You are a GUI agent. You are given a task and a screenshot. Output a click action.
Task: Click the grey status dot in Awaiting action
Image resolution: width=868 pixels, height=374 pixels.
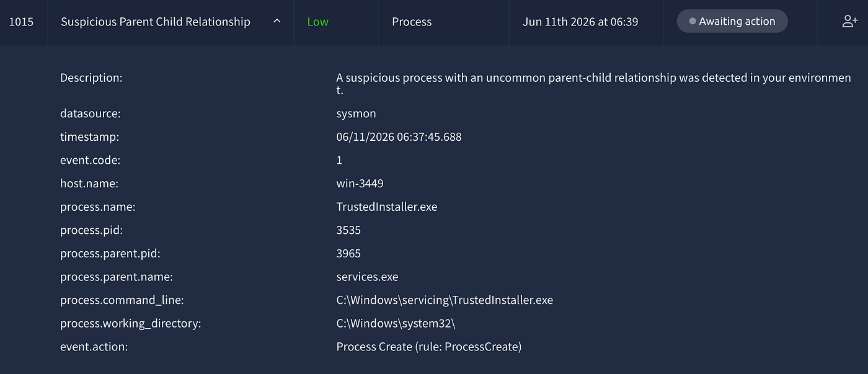point(693,22)
